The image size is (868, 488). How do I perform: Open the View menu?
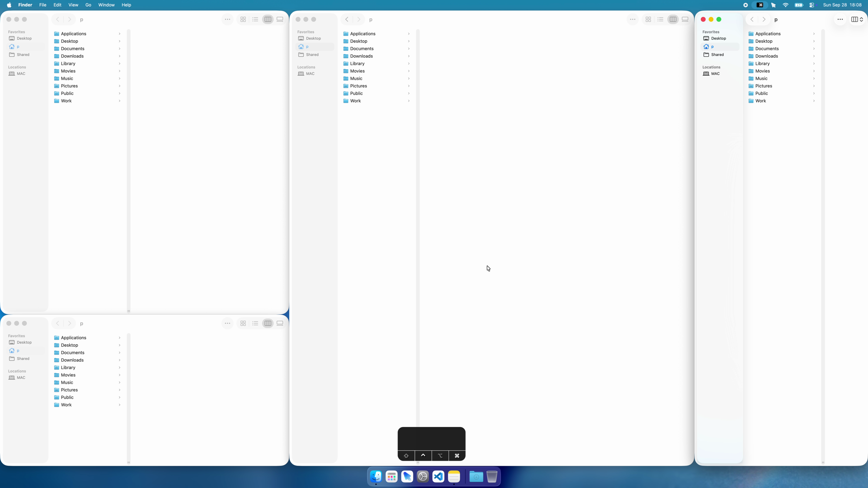tap(73, 5)
